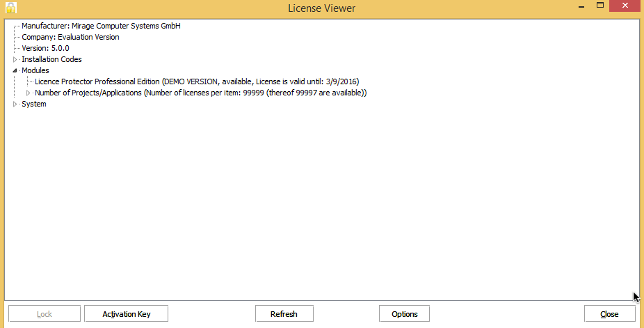
Task: Click the disabled Lock button
Action: pos(45,313)
